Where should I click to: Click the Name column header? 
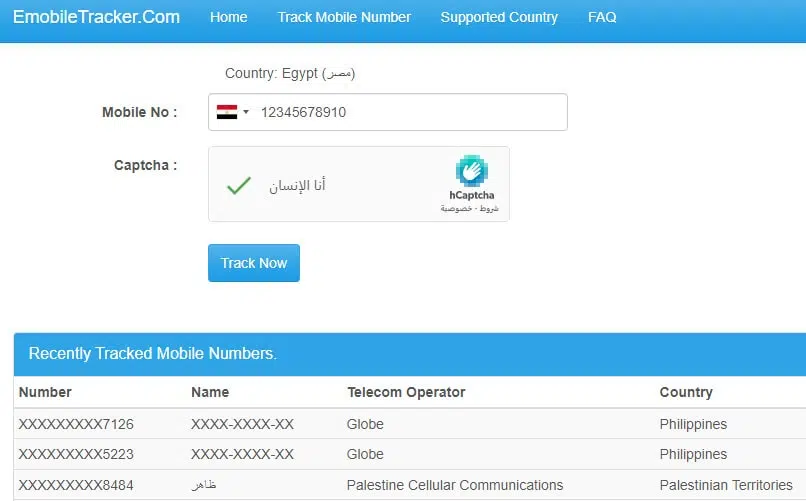pos(210,392)
